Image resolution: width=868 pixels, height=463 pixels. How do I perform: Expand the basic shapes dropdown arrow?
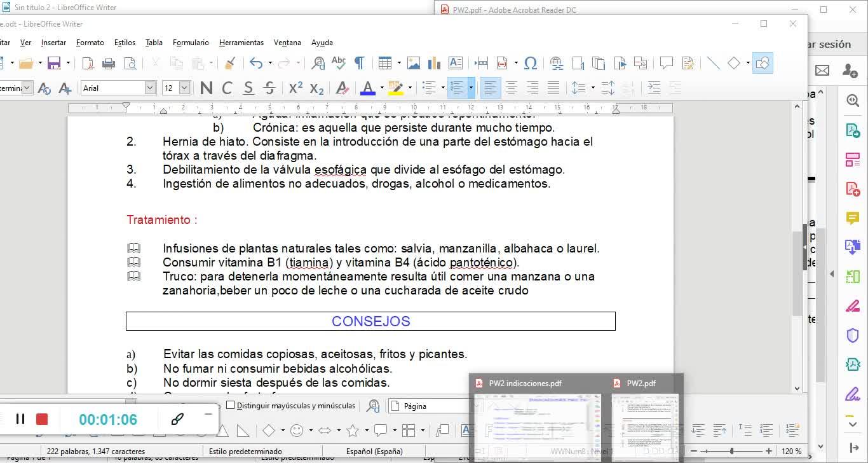[x=748, y=63]
